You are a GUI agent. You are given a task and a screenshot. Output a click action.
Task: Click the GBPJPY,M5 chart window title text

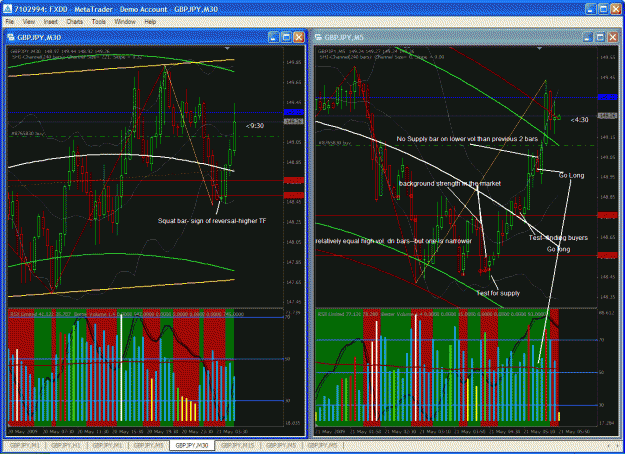click(344, 37)
